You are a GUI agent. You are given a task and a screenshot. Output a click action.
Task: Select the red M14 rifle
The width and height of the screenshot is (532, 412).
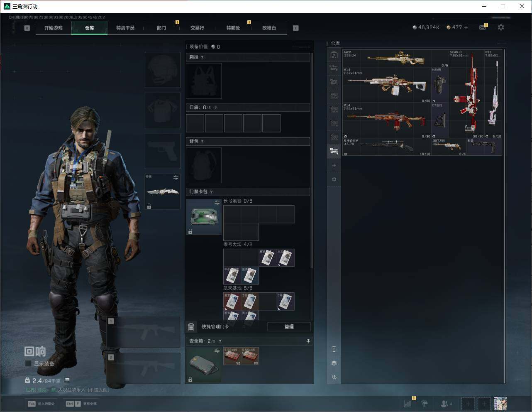tap(387, 120)
